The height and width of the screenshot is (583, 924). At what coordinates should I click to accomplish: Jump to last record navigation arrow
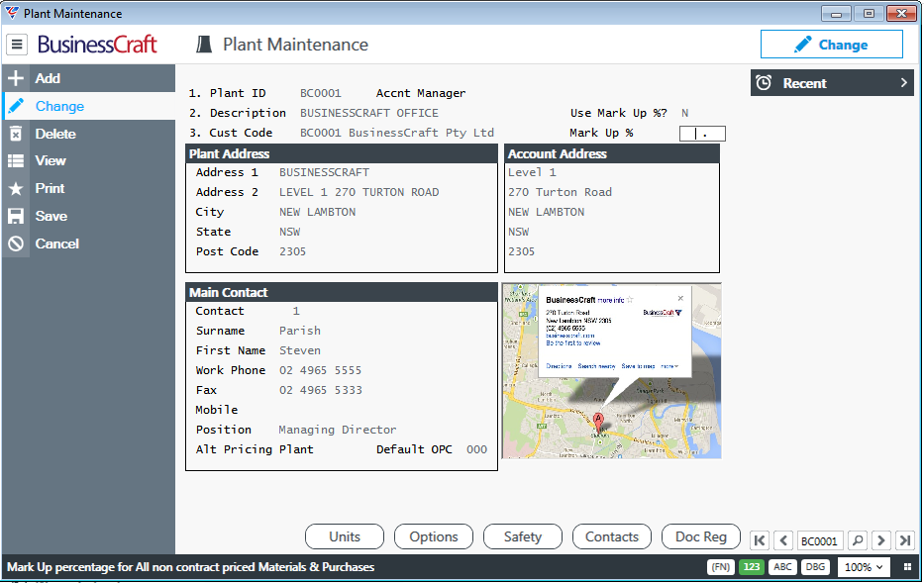[905, 540]
